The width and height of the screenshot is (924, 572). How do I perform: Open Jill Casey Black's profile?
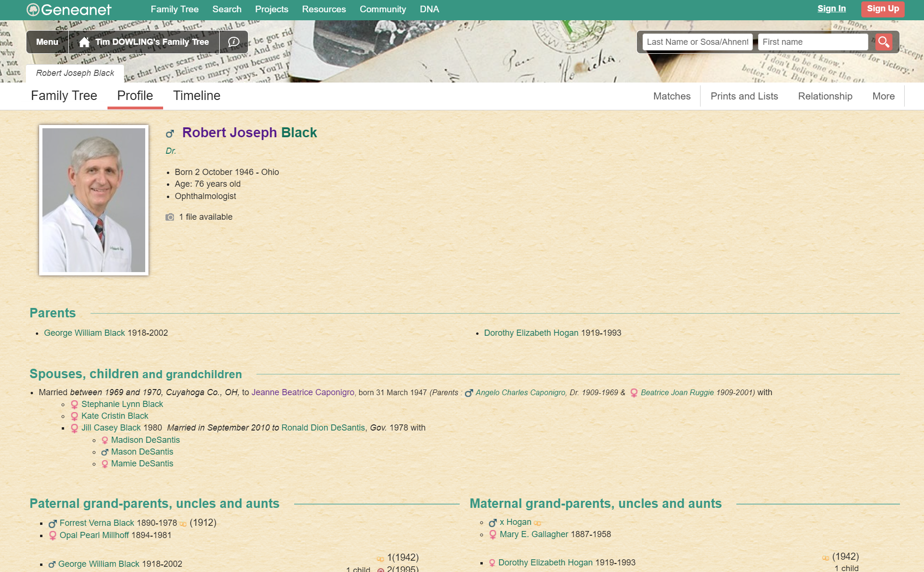(x=111, y=428)
